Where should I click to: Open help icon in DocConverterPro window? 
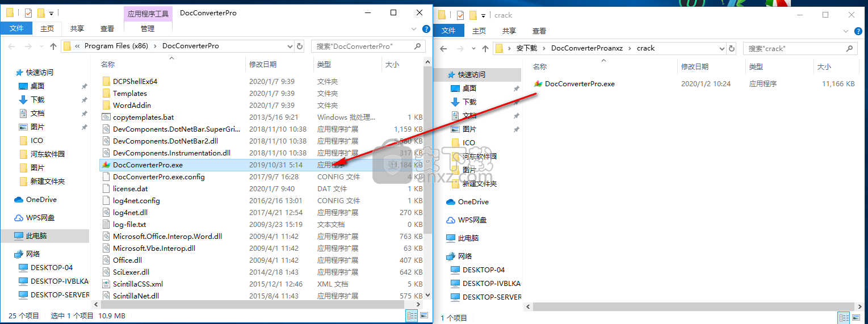coord(426,29)
